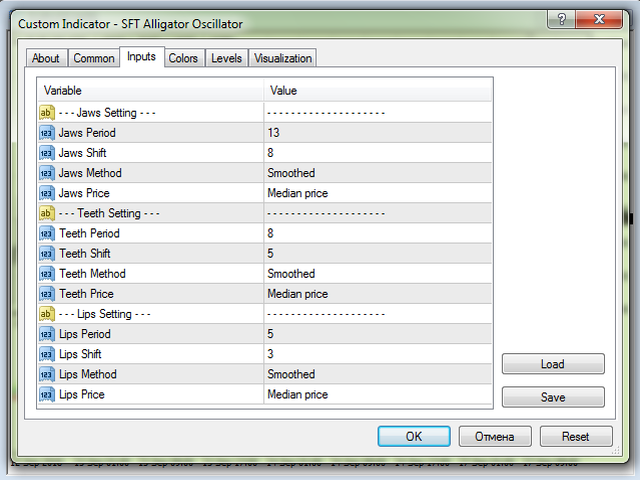Click the number icon beside Jaws Shift

[x=47, y=153]
